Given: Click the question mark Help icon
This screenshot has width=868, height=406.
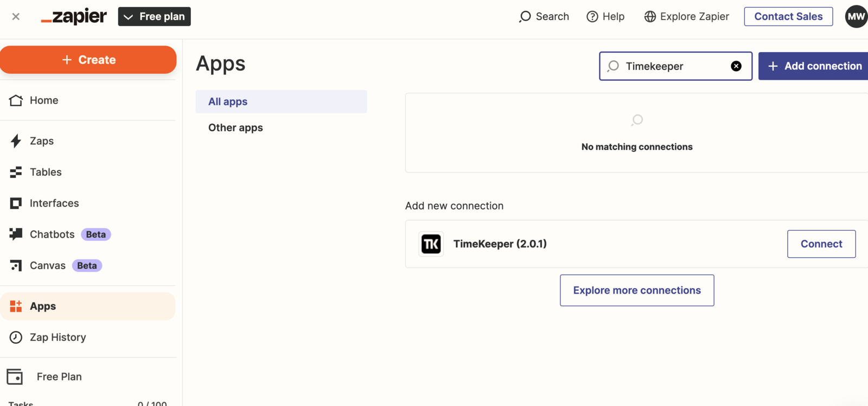Looking at the screenshot, I should pyautogui.click(x=592, y=17).
